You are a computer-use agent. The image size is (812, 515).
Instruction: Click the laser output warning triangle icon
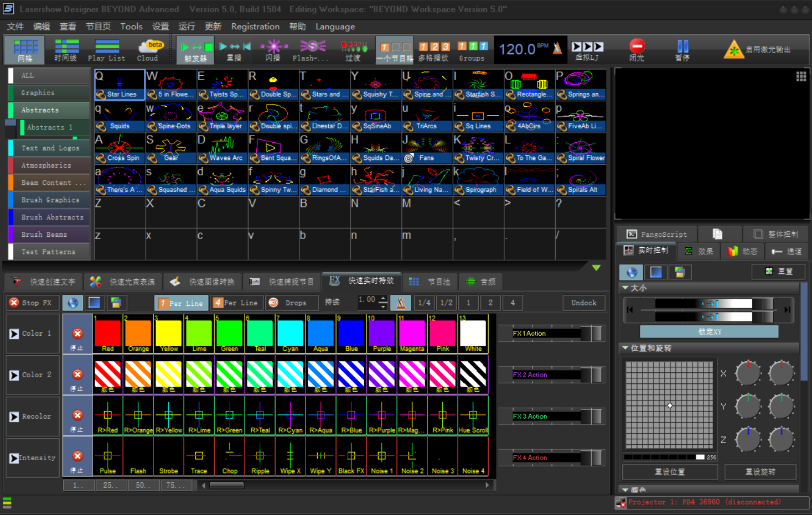tap(733, 50)
